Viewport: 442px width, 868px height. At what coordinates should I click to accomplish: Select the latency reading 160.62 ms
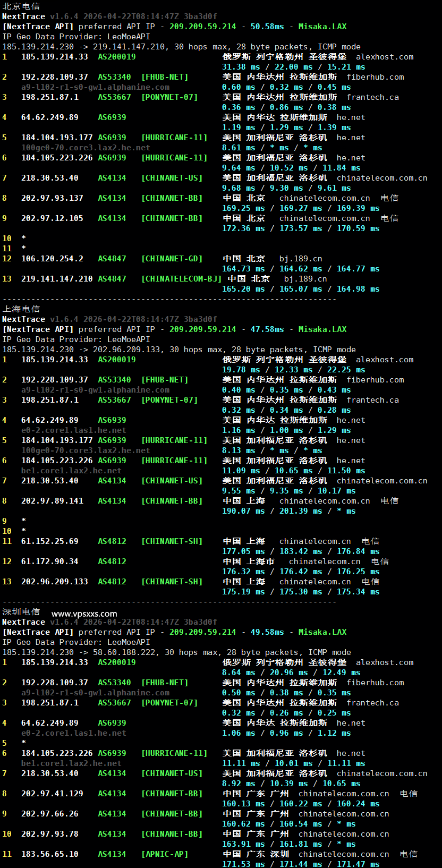[243, 824]
